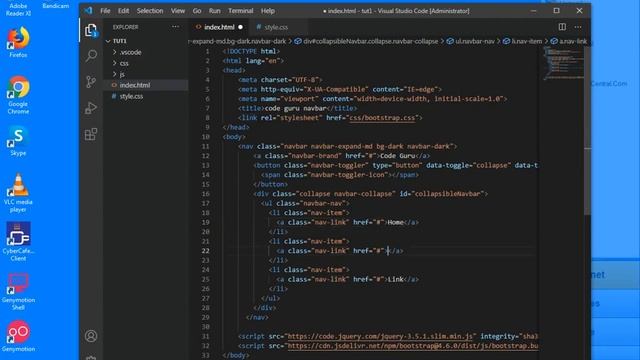Screen dimensions: 640x360
Task: Click the split editor right icon
Action: pyautogui.click(x=562, y=27)
